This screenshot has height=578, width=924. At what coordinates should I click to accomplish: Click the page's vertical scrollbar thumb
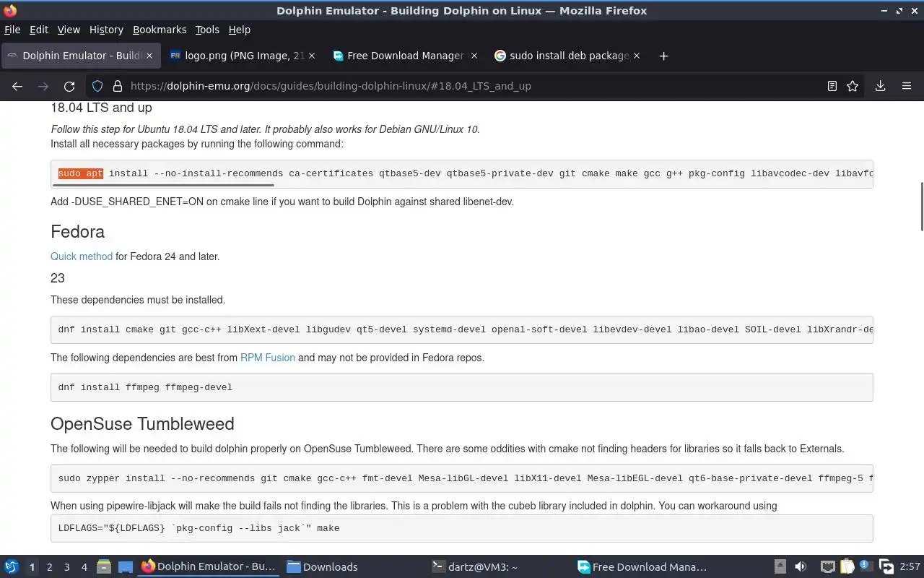pyautogui.click(x=921, y=207)
